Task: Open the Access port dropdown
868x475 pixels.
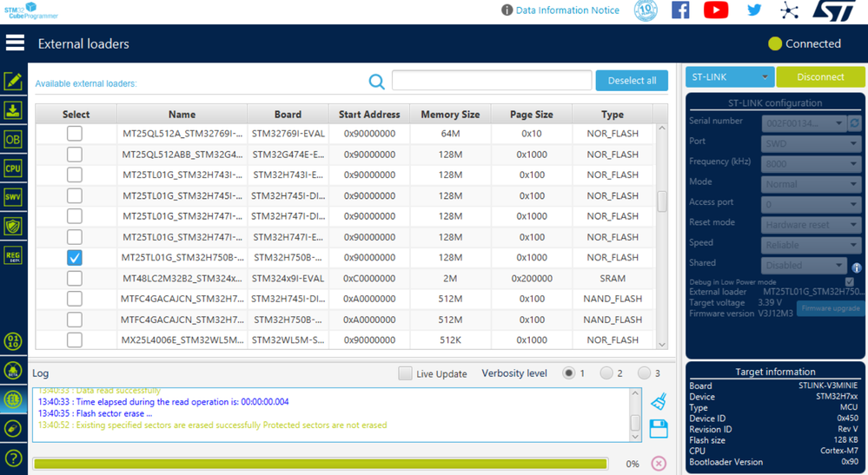Action: tap(811, 205)
